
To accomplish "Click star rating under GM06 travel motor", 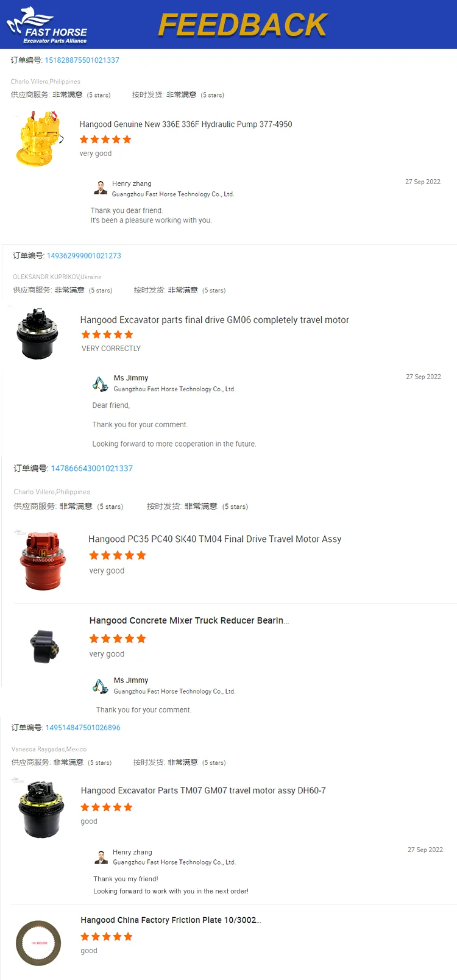I will [107, 335].
